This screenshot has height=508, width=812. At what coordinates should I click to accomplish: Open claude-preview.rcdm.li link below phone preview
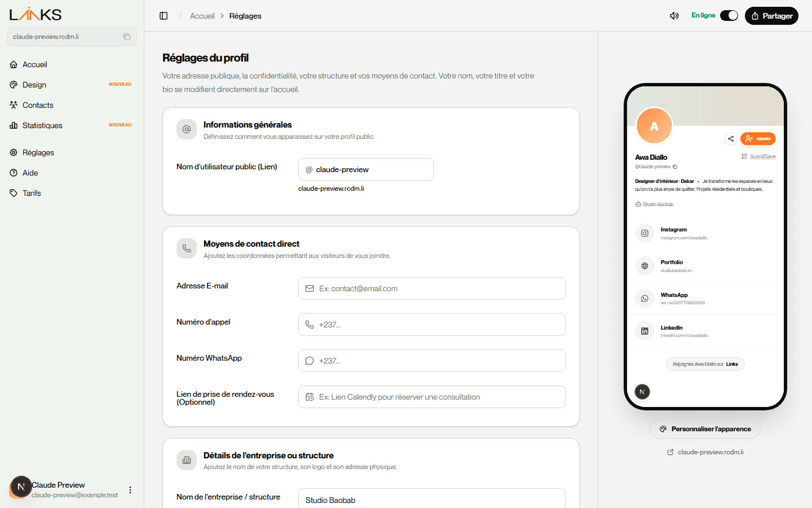pos(705,452)
